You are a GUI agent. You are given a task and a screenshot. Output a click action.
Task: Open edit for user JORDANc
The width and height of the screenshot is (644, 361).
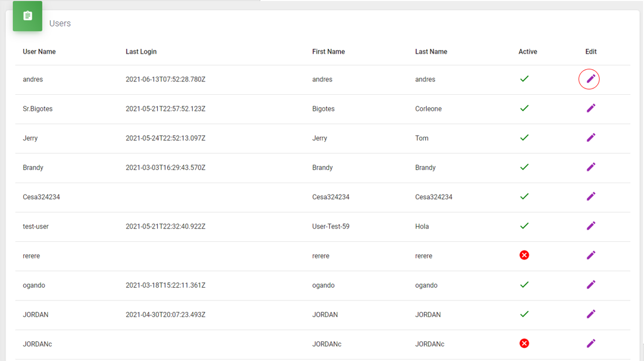590,344
